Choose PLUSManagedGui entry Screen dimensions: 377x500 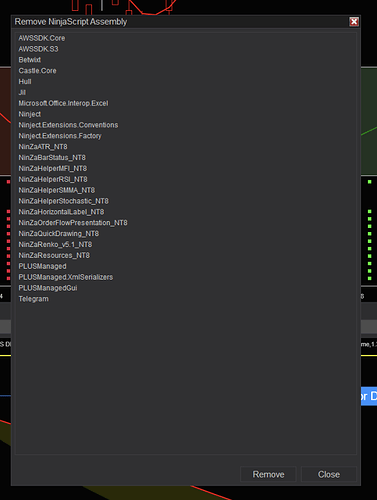pyautogui.click(x=48, y=288)
